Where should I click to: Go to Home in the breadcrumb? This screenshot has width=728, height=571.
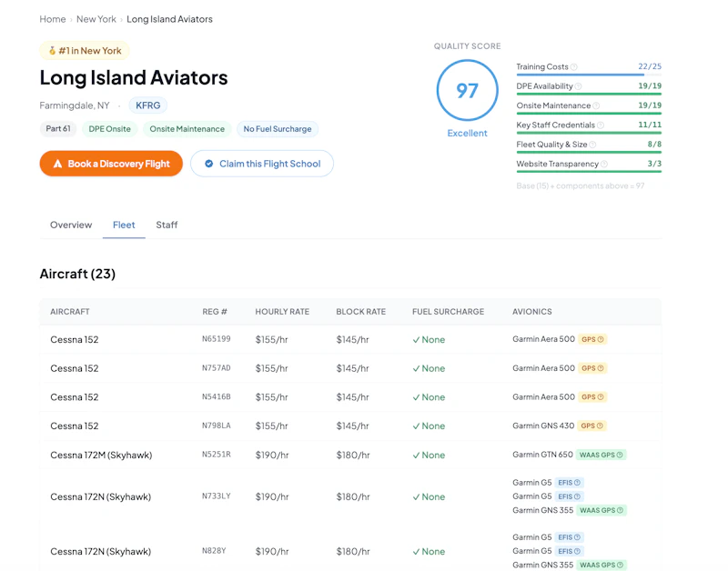coord(53,19)
